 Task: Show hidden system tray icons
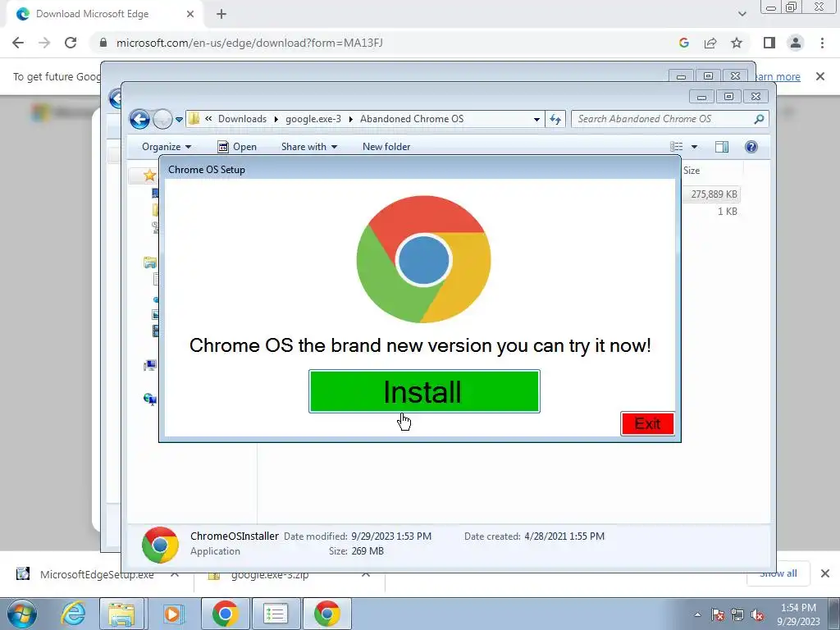[x=697, y=614]
